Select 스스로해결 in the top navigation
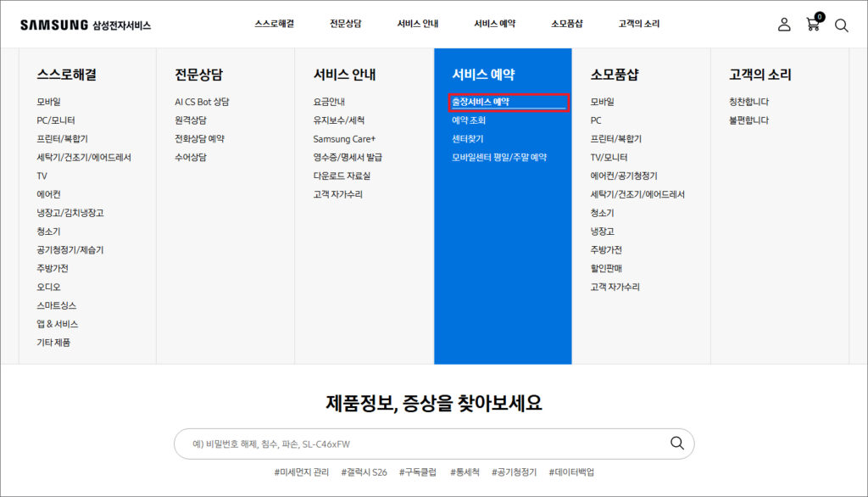 pos(274,24)
